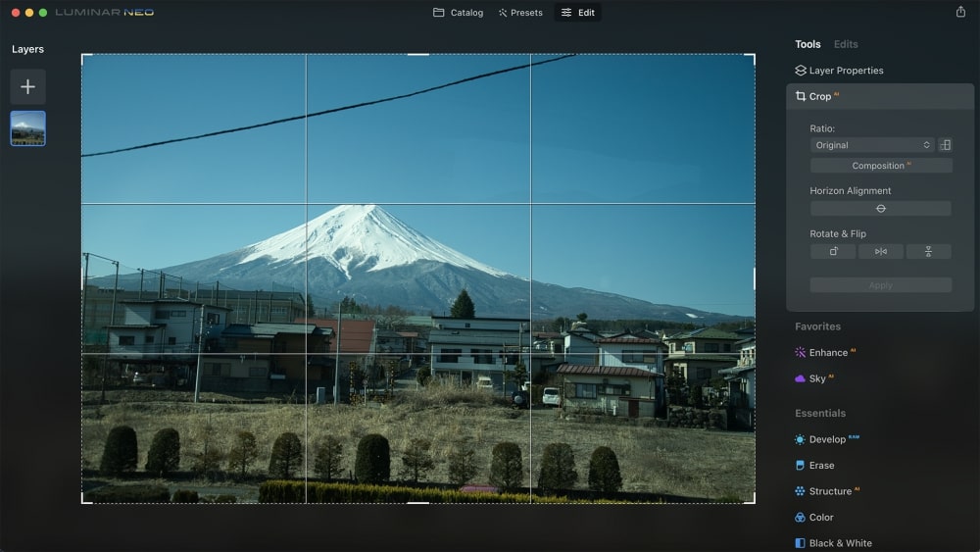Click the Composition AI button
Image resolution: width=980 pixels, height=552 pixels.
[x=880, y=166]
